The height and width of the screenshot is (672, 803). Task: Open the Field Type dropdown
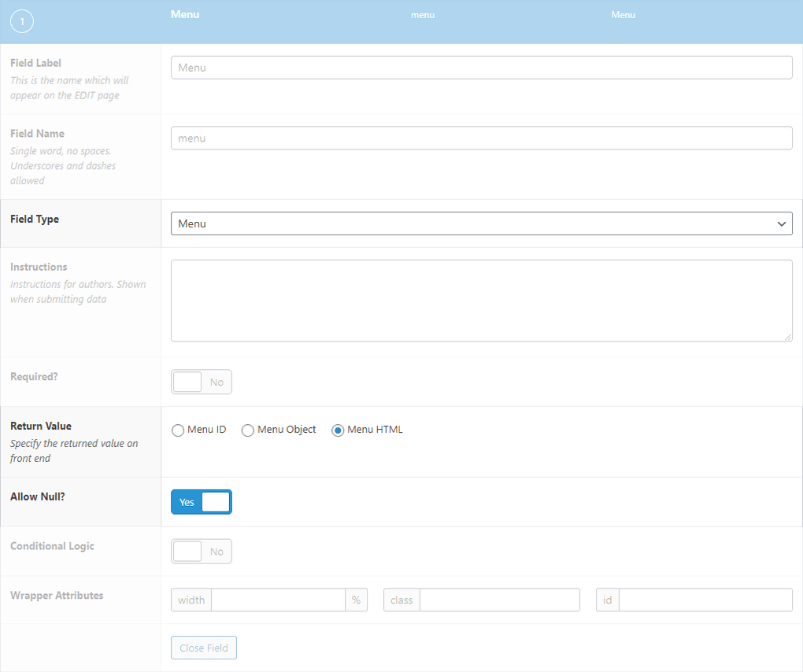(481, 223)
